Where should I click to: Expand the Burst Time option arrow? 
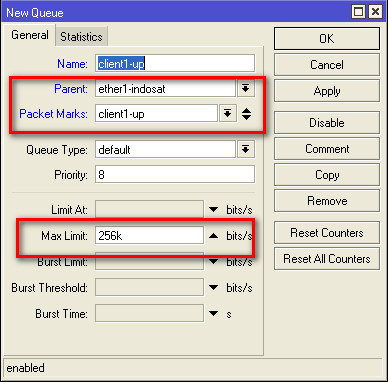[213, 313]
